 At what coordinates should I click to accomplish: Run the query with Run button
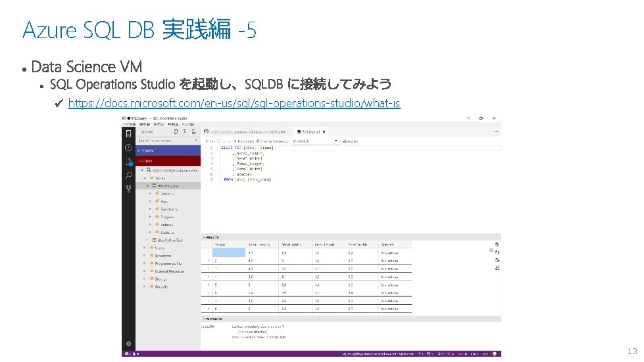(210, 141)
